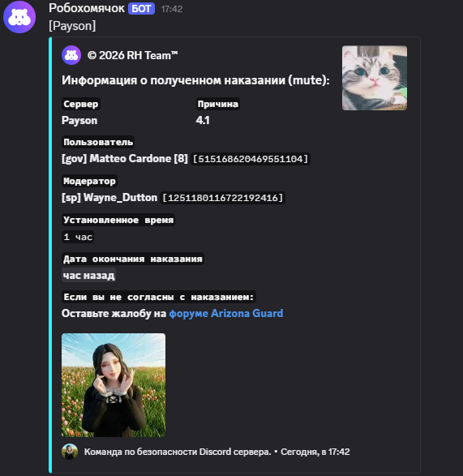Open the girl in flower field image

coord(114,385)
